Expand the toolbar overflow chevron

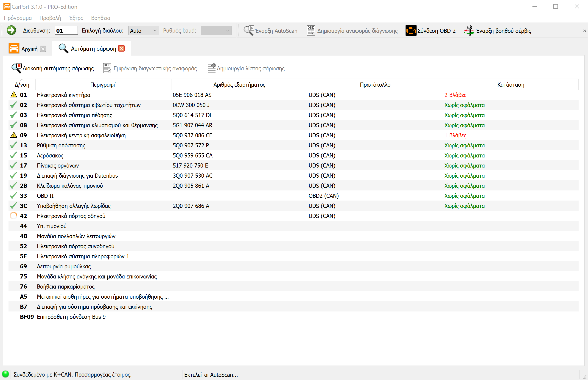click(584, 31)
